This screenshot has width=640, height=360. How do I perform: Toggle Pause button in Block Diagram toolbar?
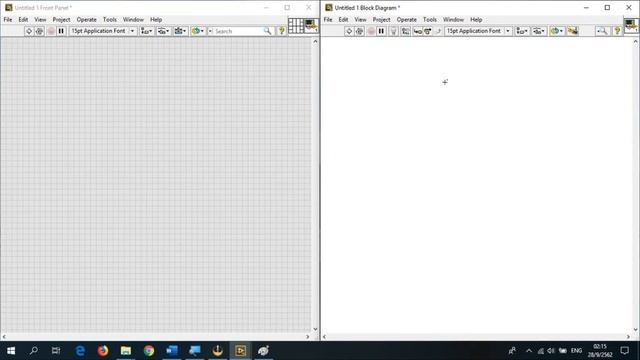381,31
